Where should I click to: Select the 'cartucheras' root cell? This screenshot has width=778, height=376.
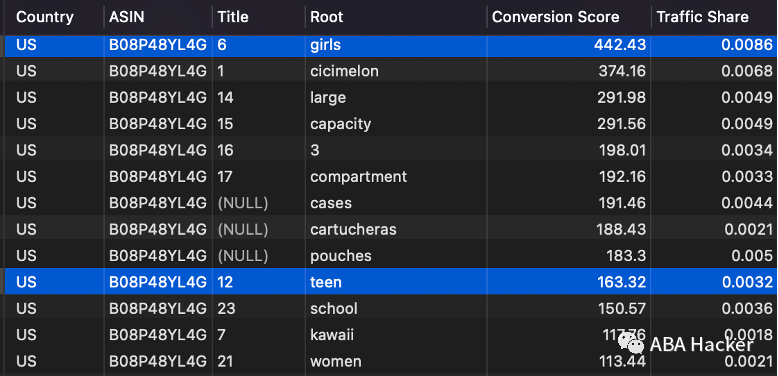(x=353, y=229)
